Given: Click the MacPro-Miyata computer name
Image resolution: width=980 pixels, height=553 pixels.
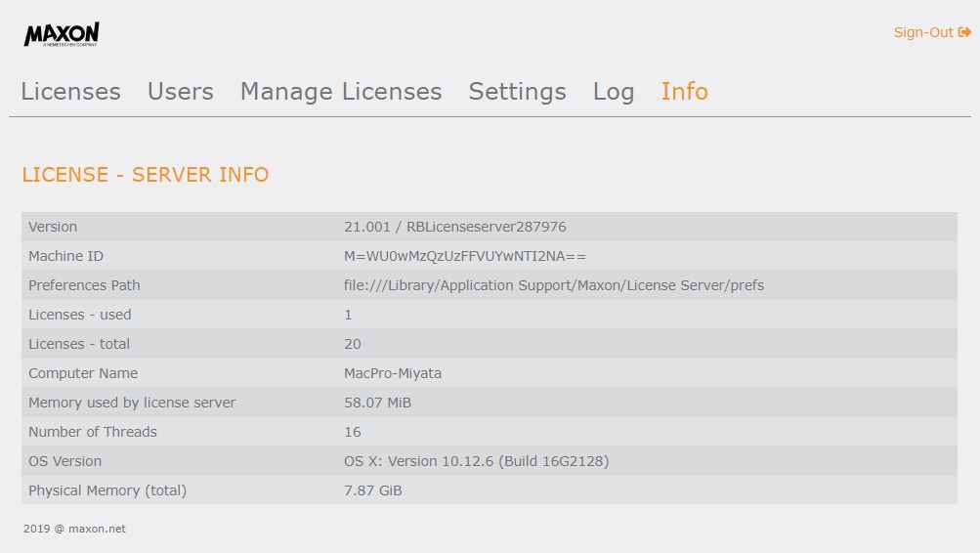Looking at the screenshot, I should [393, 373].
